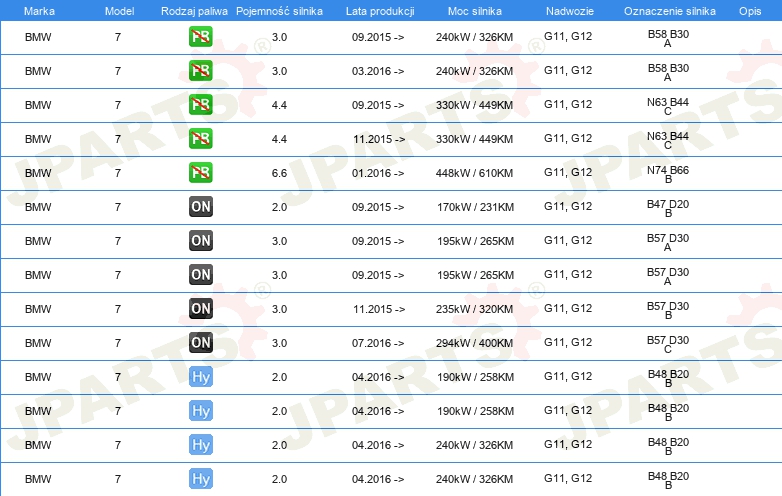This screenshot has width=782, height=496.
Task: Select the N74 B66 B engine code
Action: click(668, 174)
